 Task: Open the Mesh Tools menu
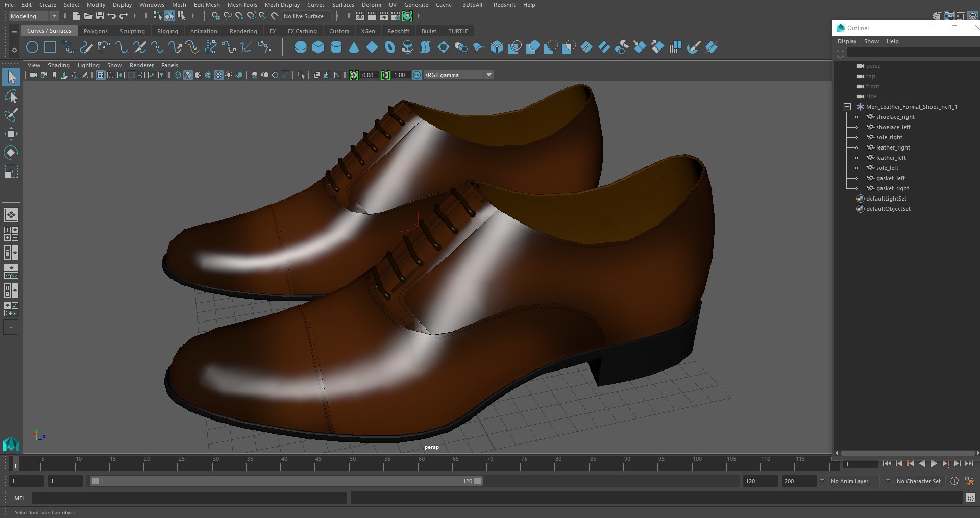(242, 5)
